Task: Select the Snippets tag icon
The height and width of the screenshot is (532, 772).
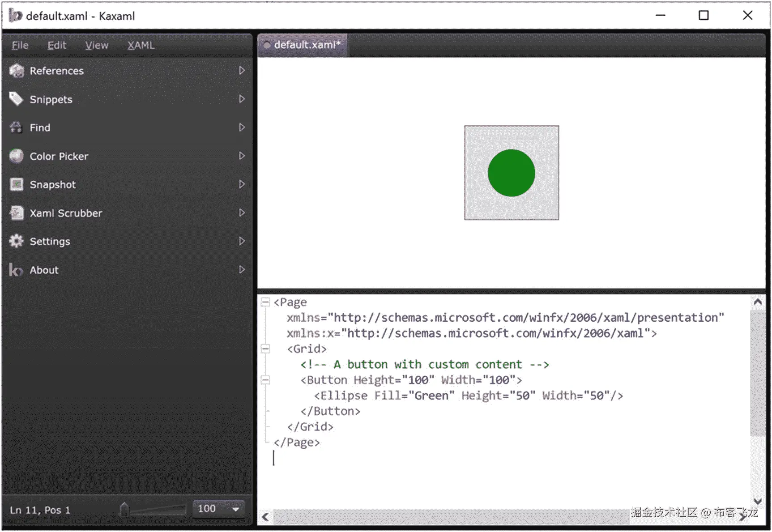Action: [x=17, y=99]
